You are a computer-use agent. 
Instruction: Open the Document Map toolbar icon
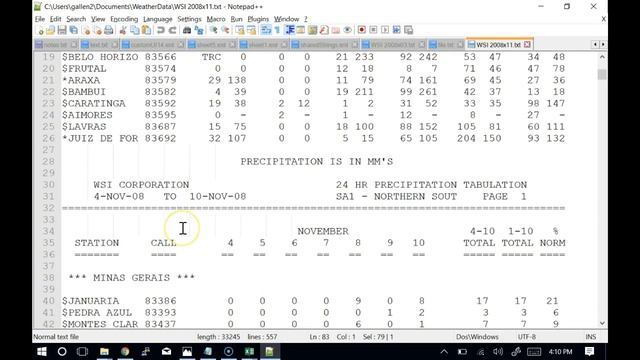[x=313, y=30]
